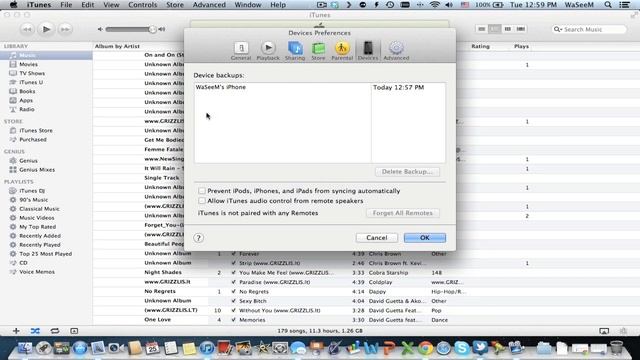Image resolution: width=640 pixels, height=360 pixels.
Task: Open the Sharing preferences tab
Action: [x=295, y=51]
